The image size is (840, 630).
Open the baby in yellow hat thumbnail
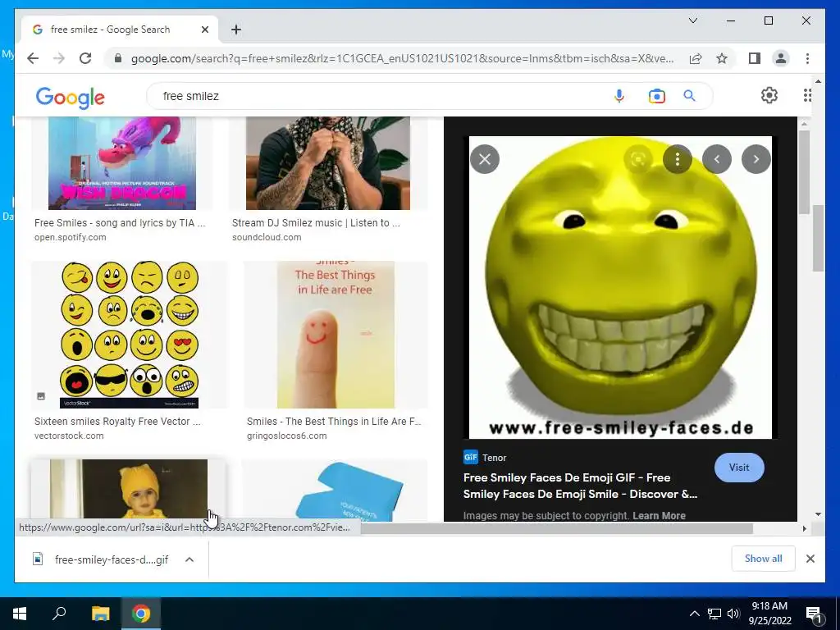pyautogui.click(x=129, y=489)
